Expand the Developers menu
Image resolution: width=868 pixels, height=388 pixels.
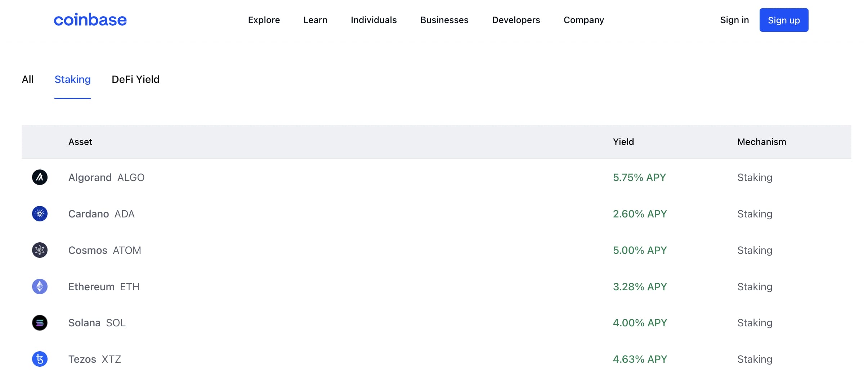(x=516, y=20)
